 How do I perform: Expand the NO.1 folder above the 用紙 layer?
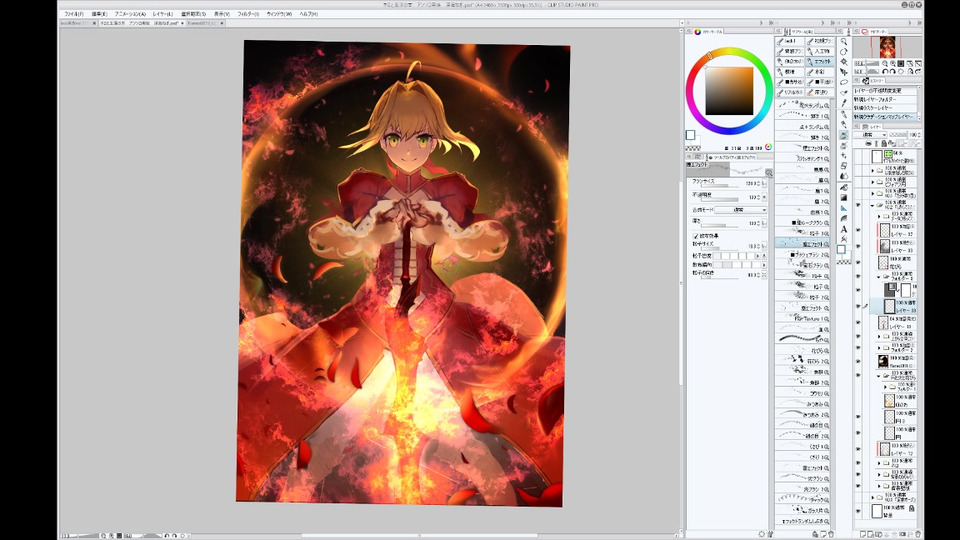click(872, 498)
